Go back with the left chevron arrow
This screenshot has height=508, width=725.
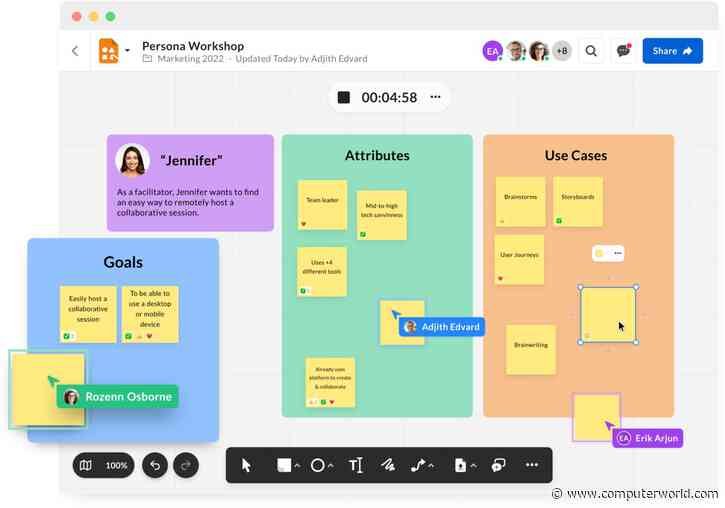tap(75, 51)
